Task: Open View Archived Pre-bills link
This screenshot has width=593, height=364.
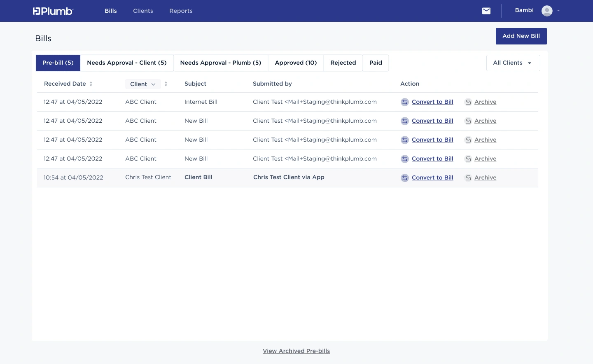Action: [296, 351]
